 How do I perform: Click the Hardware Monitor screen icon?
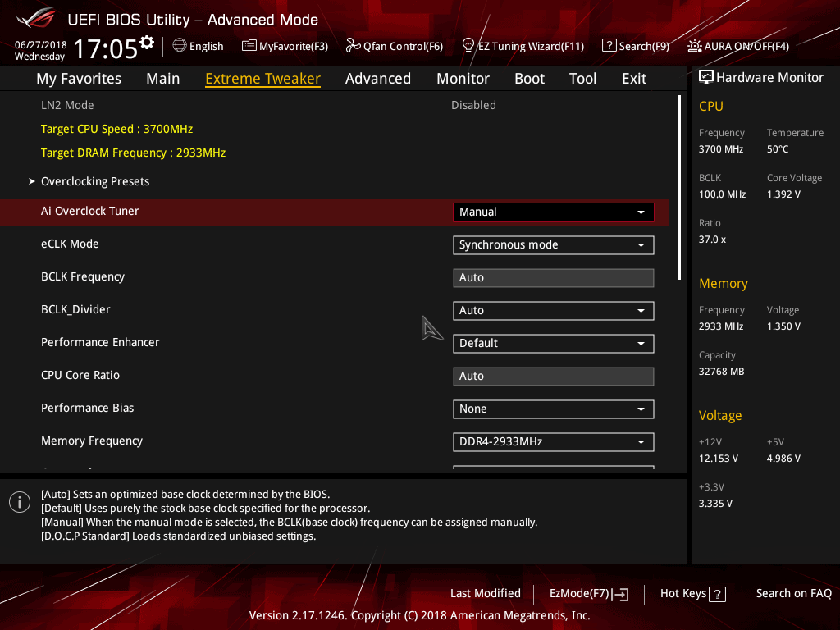(x=706, y=78)
